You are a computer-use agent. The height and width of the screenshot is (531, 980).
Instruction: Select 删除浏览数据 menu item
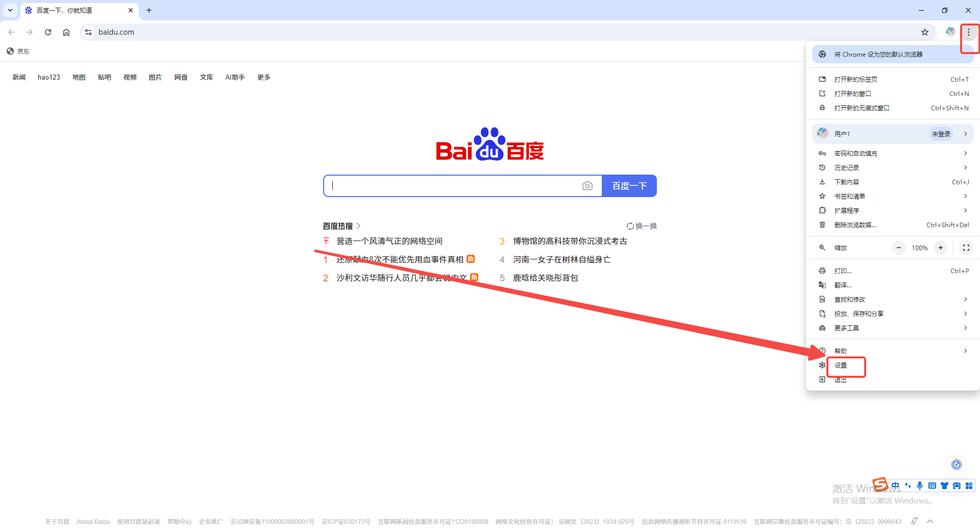pos(893,225)
